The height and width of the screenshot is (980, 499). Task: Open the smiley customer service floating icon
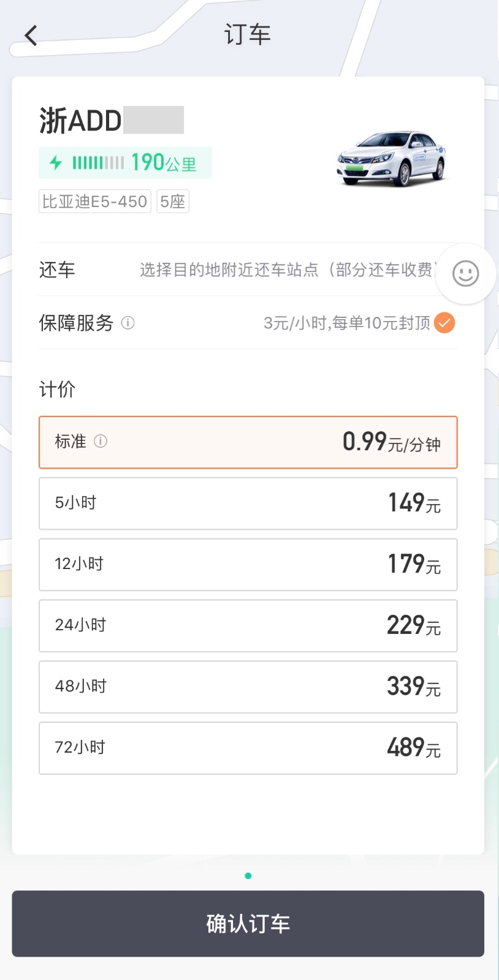[465, 274]
